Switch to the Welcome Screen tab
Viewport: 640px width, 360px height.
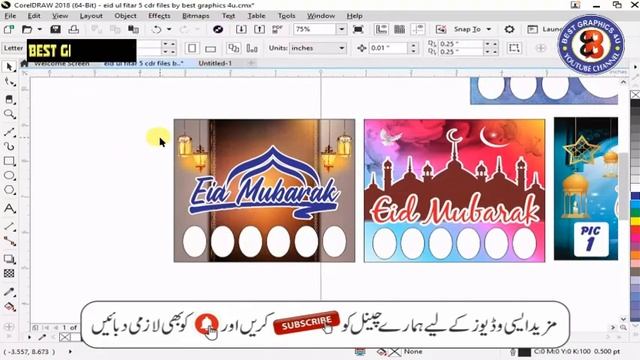pyautogui.click(x=61, y=64)
